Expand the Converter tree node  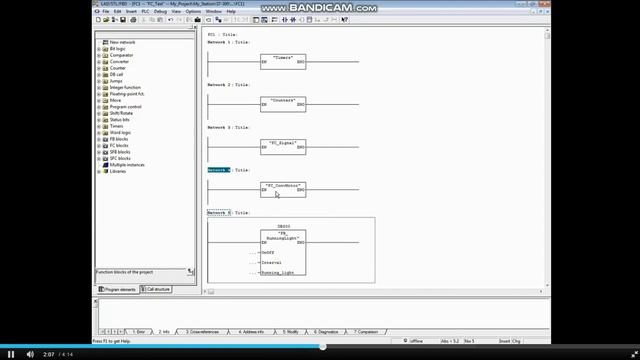(99, 62)
